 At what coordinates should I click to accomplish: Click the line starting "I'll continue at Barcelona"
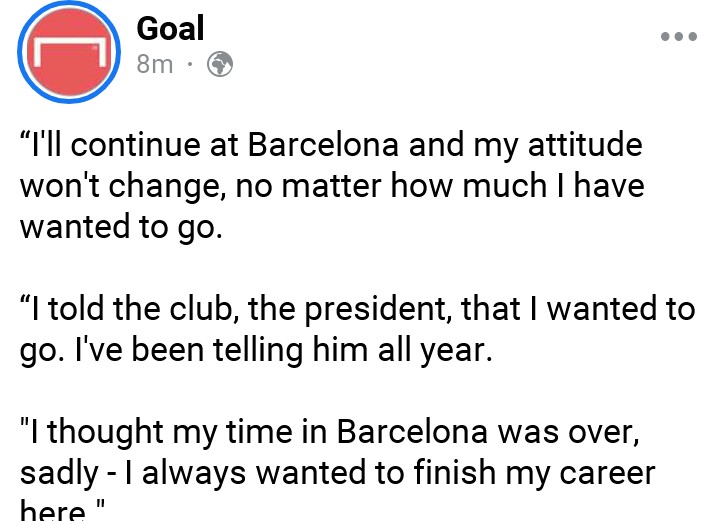coord(330,146)
